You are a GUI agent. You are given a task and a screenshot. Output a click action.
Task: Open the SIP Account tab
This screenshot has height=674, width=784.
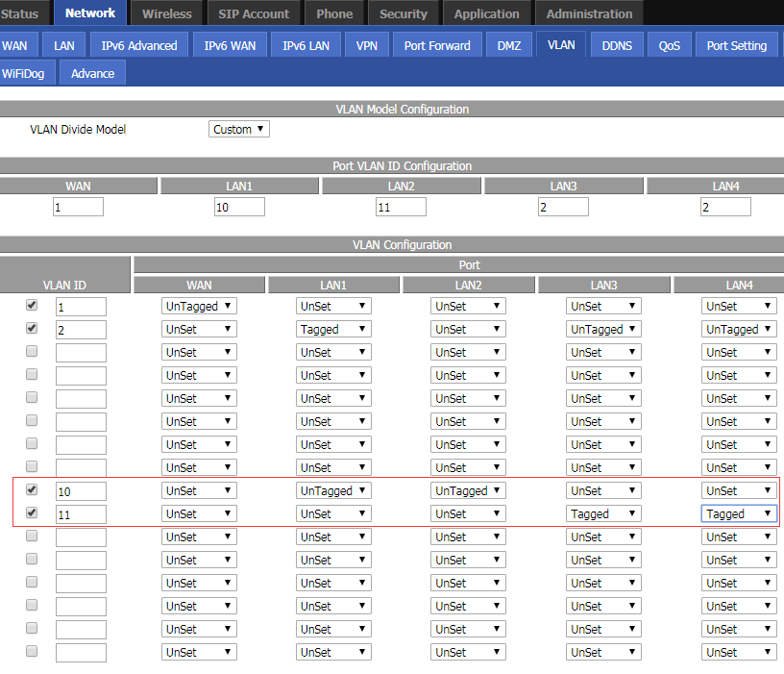coord(254,13)
